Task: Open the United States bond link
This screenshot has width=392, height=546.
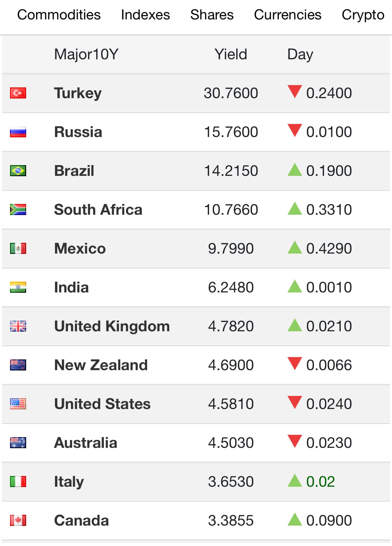Action: [x=103, y=404]
